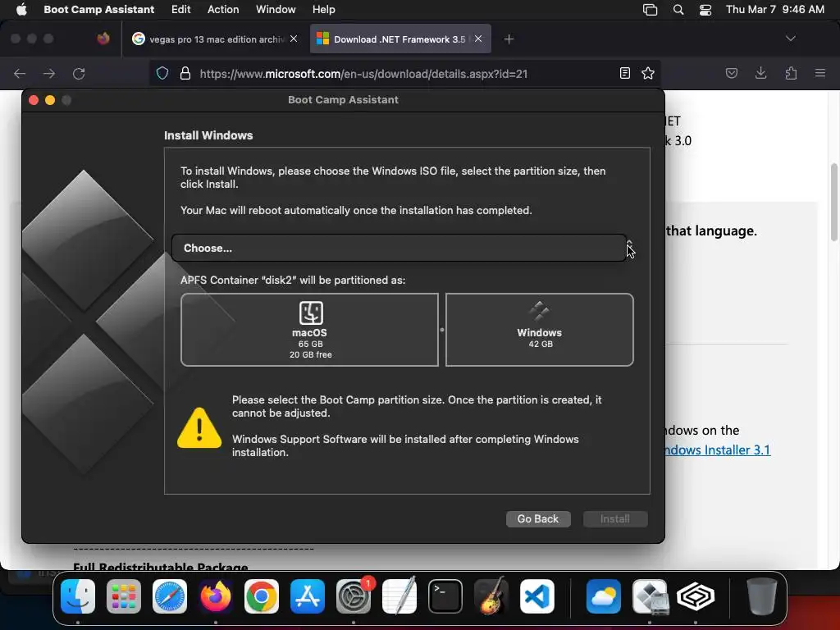Click the Go Back button

538,519
